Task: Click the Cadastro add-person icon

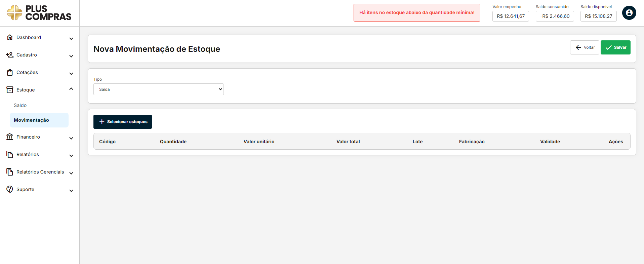Action: pos(10,55)
